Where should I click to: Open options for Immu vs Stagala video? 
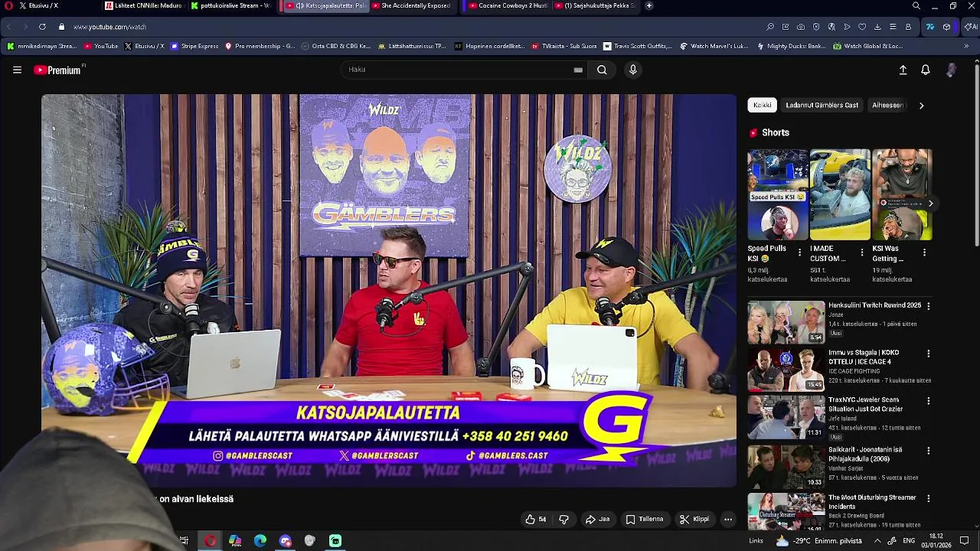coord(928,354)
